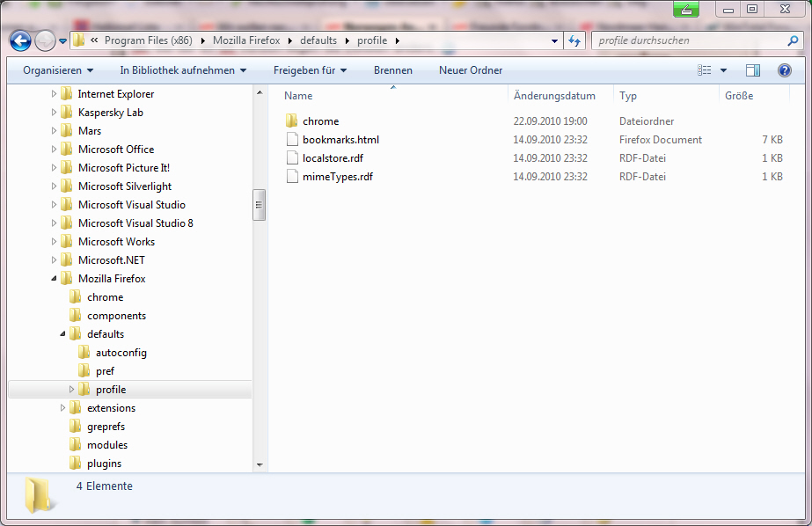Open the view options dropdown arrow
812x526 pixels.
tap(724, 70)
